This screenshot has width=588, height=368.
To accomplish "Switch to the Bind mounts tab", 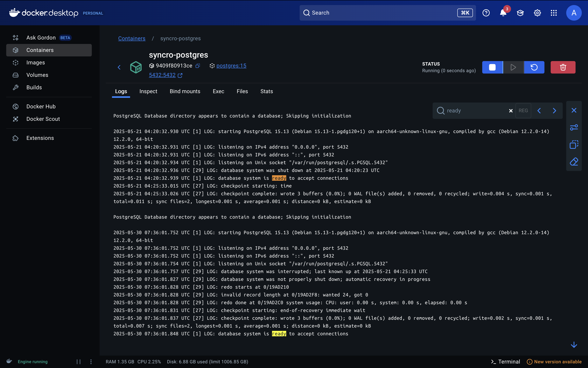I will coord(185,91).
